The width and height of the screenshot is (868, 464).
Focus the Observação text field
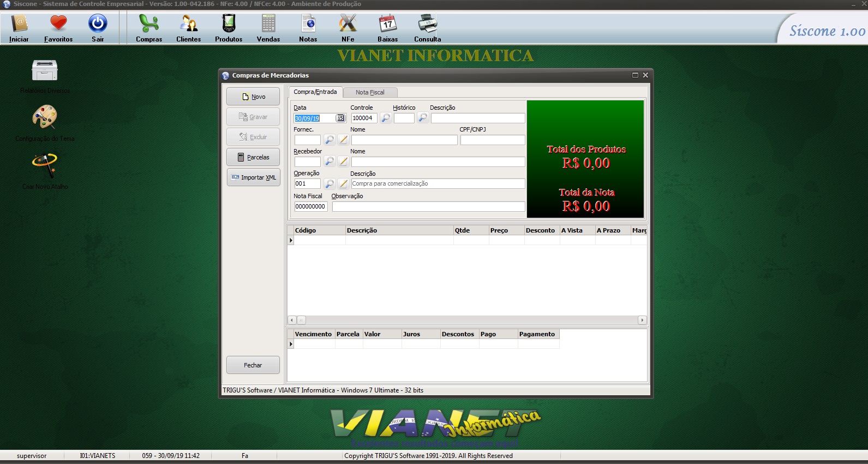[x=429, y=206]
